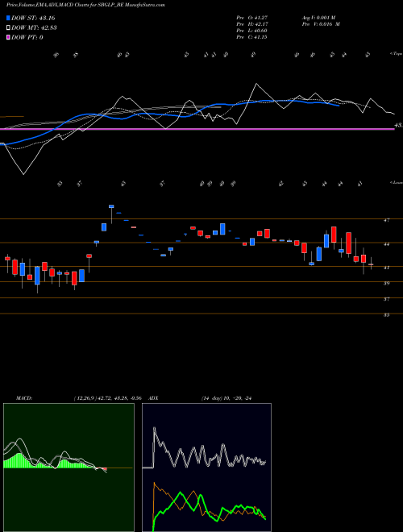Click the 39 price axis label
Screen dimensions: 403x532
[386, 283]
